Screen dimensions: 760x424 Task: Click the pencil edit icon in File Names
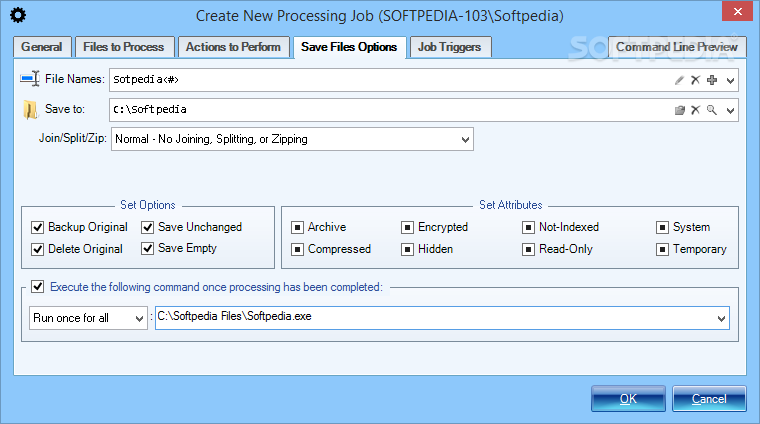point(680,80)
